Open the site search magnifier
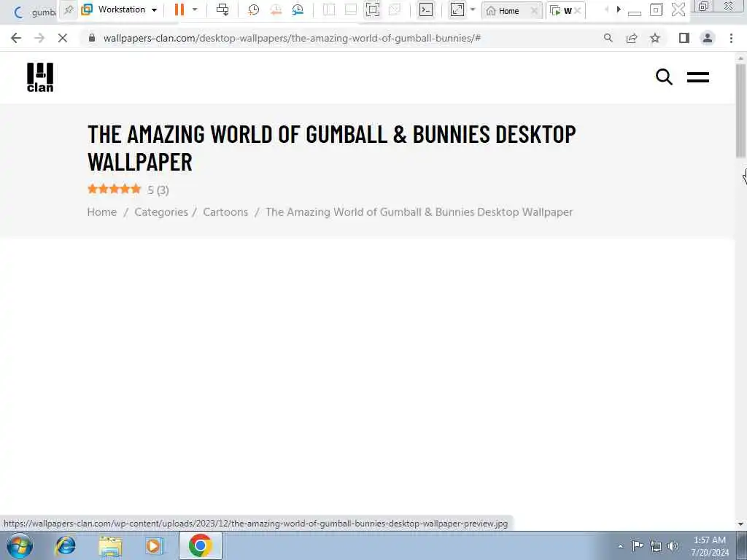The height and width of the screenshot is (560, 747). coord(664,77)
